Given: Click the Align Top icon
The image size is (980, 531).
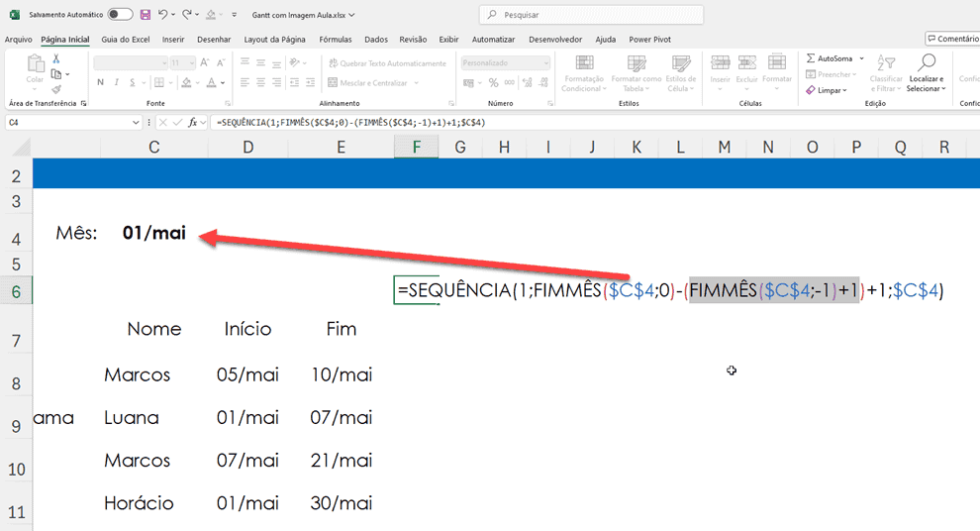Looking at the screenshot, I should 245,62.
